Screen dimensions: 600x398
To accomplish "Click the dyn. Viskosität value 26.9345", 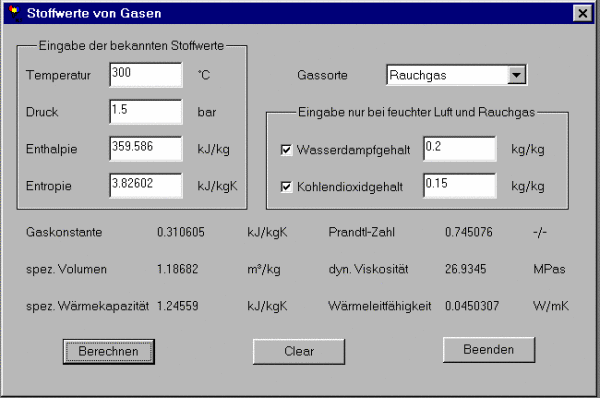I will pos(466,269).
